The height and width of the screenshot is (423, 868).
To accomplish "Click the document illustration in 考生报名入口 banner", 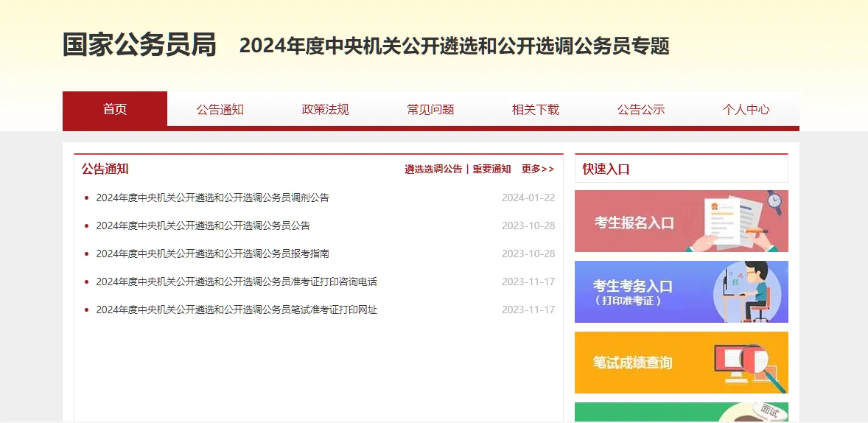I will tap(733, 221).
